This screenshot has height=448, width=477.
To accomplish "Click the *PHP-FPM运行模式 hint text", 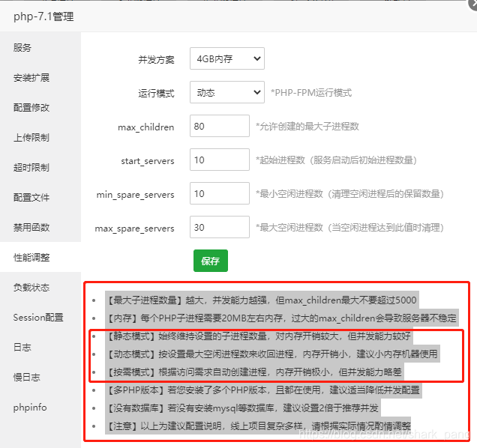I will point(311,92).
